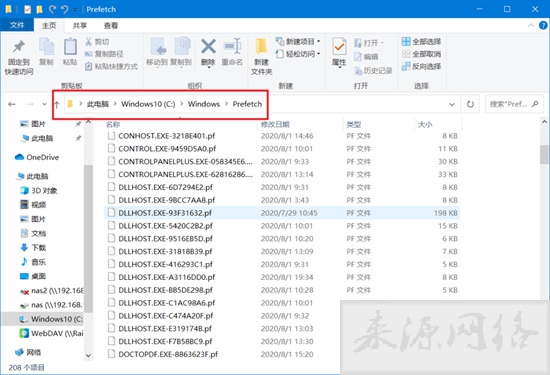The height and width of the screenshot is (375, 550).
Task: Click the Back navigation arrow
Action: point(12,104)
